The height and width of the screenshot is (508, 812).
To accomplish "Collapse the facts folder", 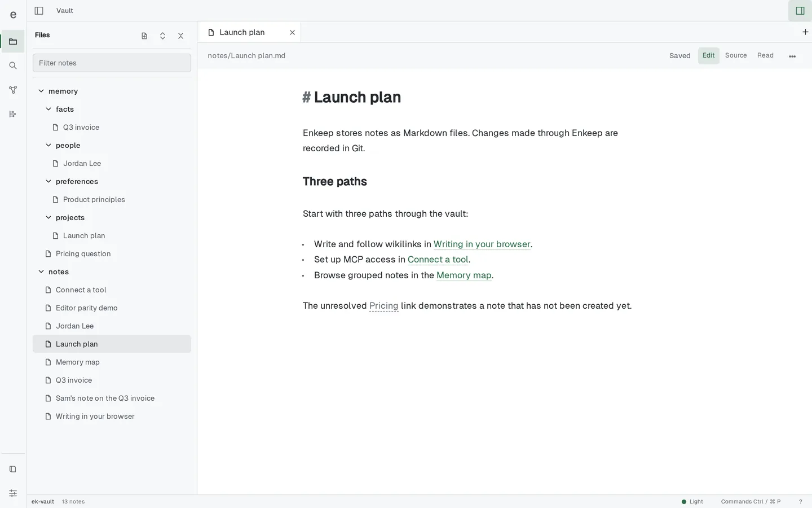I will pos(48,109).
